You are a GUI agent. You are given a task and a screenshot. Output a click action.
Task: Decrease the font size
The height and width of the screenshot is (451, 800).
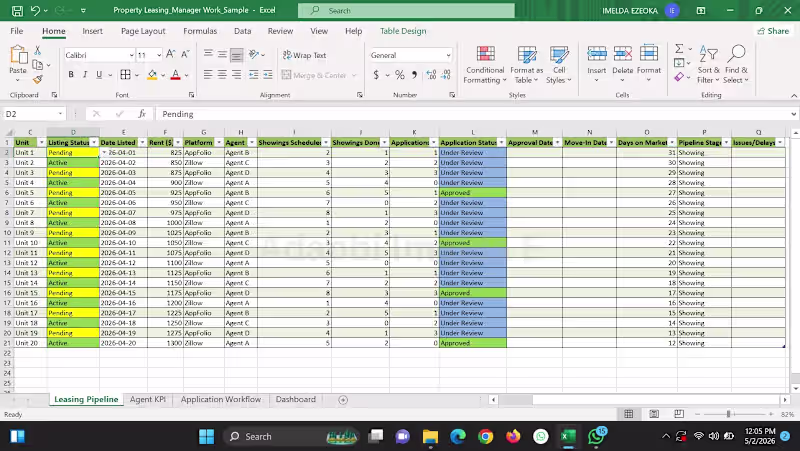pos(185,55)
